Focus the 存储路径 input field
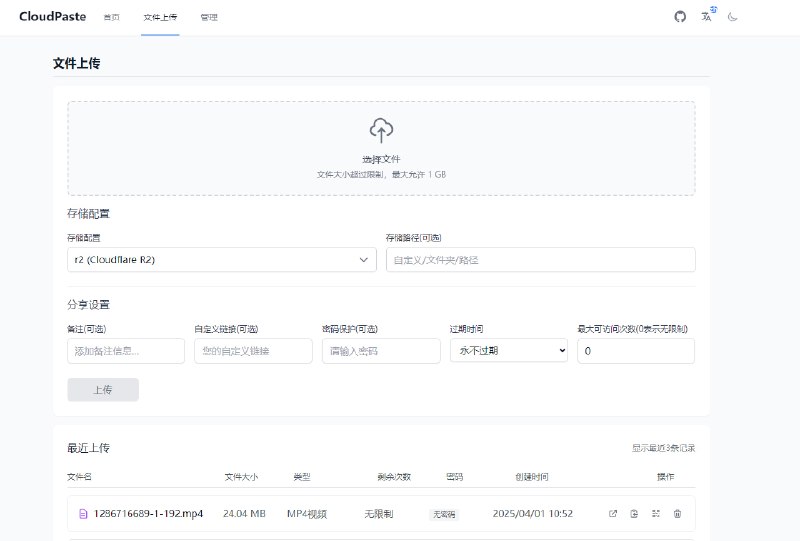This screenshot has height=541, width=800. tap(541, 260)
